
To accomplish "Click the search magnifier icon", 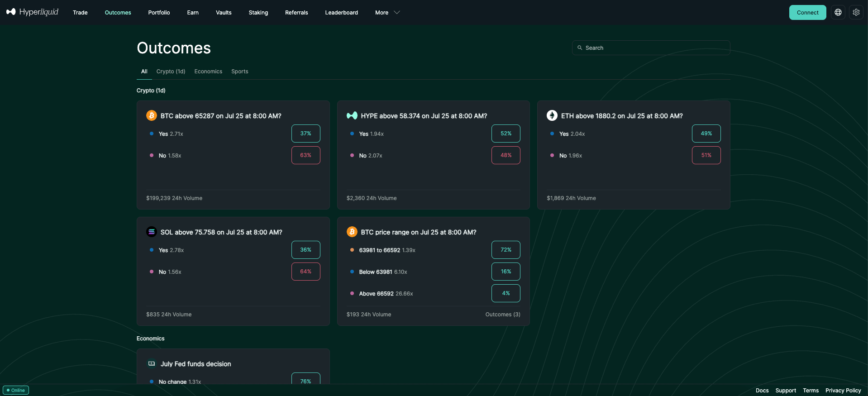I will click(580, 48).
